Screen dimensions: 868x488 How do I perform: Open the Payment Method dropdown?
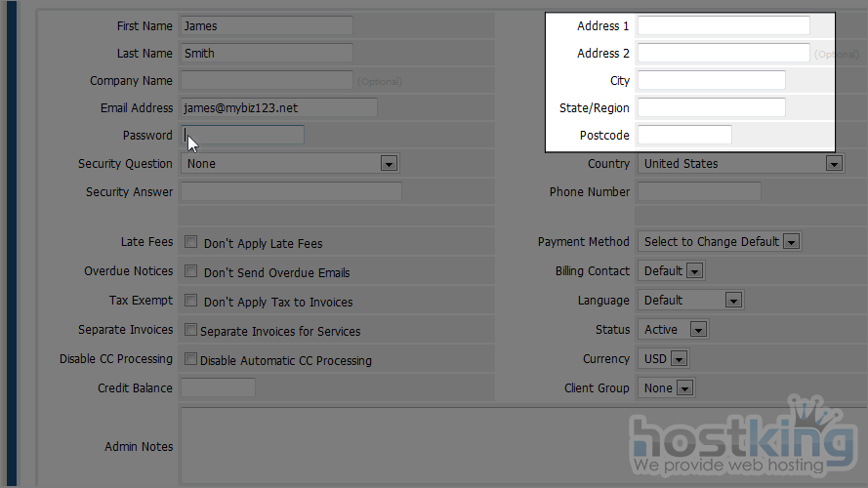pos(719,242)
